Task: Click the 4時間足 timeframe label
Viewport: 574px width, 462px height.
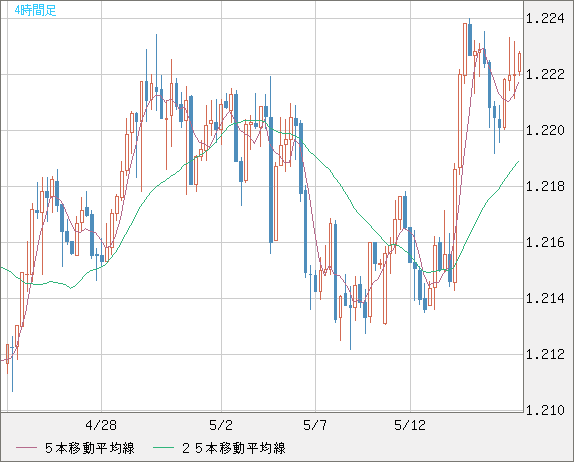Action: pyautogui.click(x=35, y=10)
